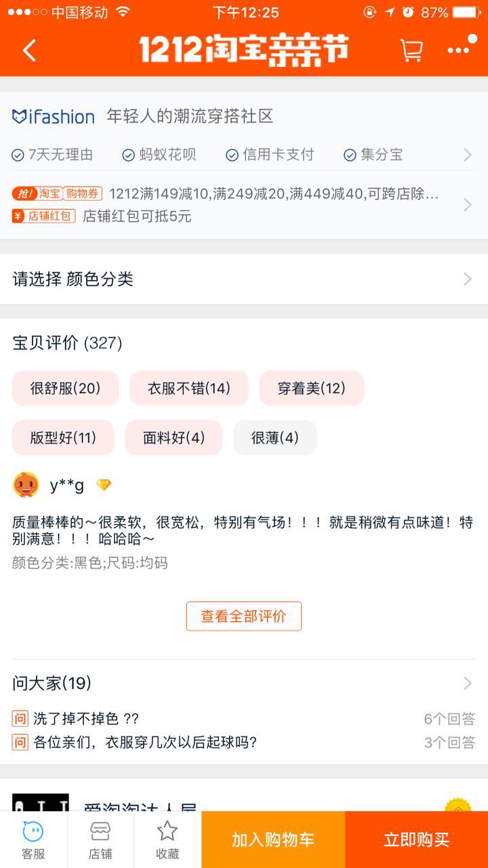Open the shopping cart
488x868 pixels.
(411, 50)
